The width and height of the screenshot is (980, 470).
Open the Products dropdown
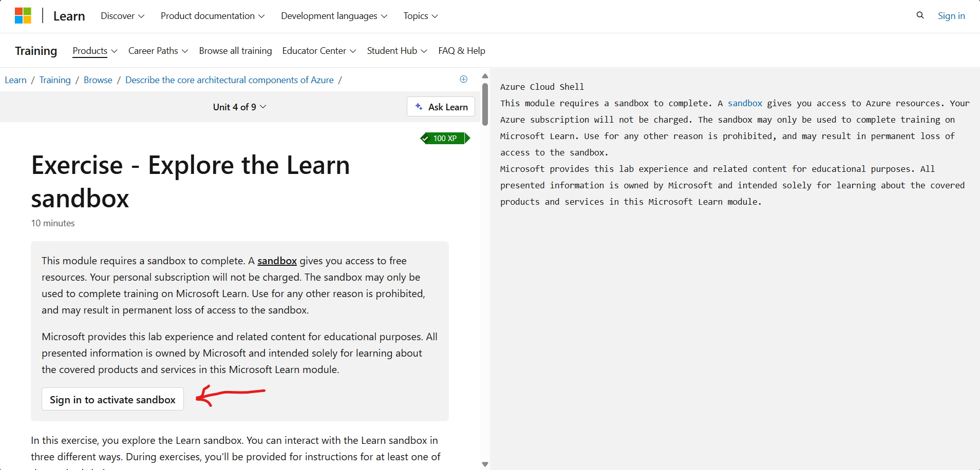pyautogui.click(x=94, y=51)
